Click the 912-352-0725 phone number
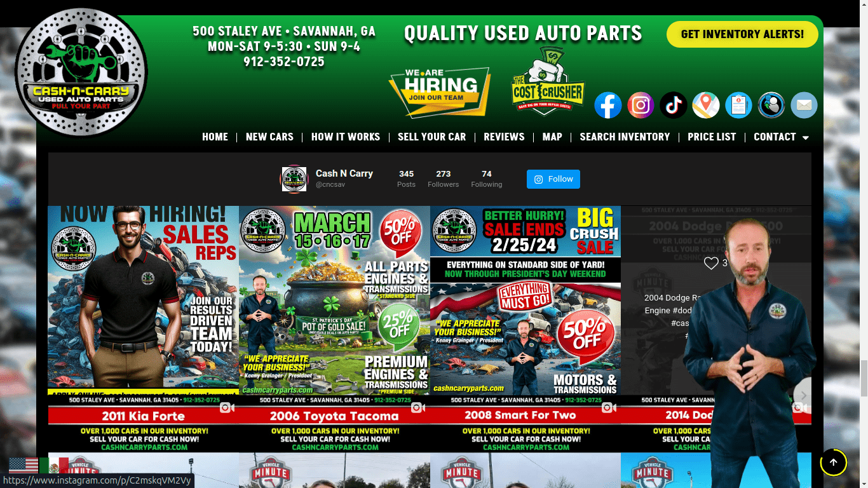The width and height of the screenshot is (868, 488). (284, 62)
